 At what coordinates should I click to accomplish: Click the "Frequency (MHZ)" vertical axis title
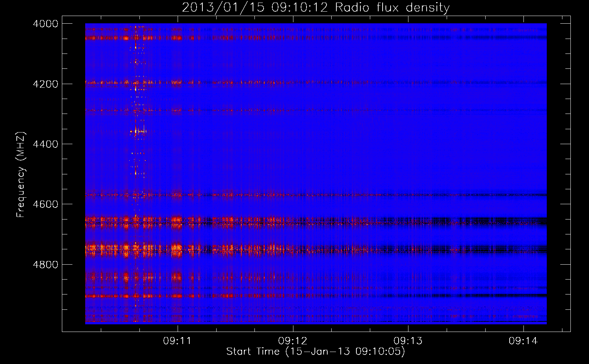coord(21,175)
